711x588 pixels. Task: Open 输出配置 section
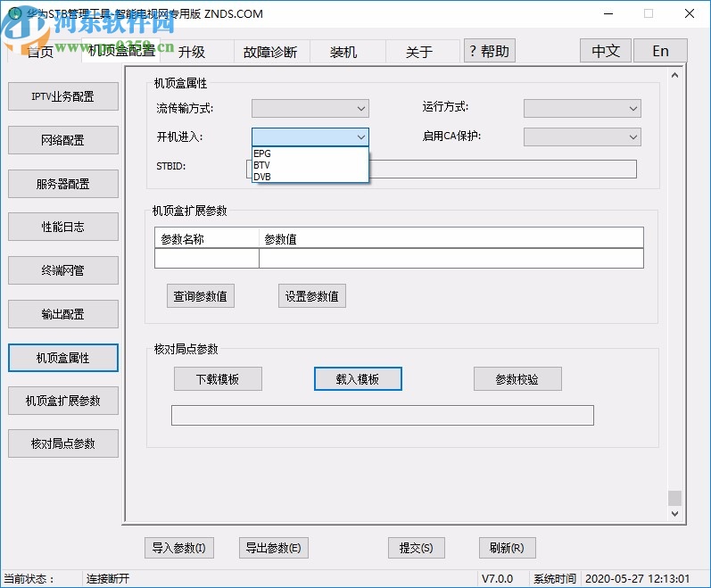[x=63, y=314]
